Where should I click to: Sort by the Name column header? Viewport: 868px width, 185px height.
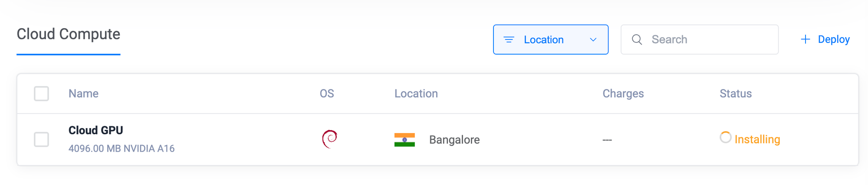pos(83,94)
